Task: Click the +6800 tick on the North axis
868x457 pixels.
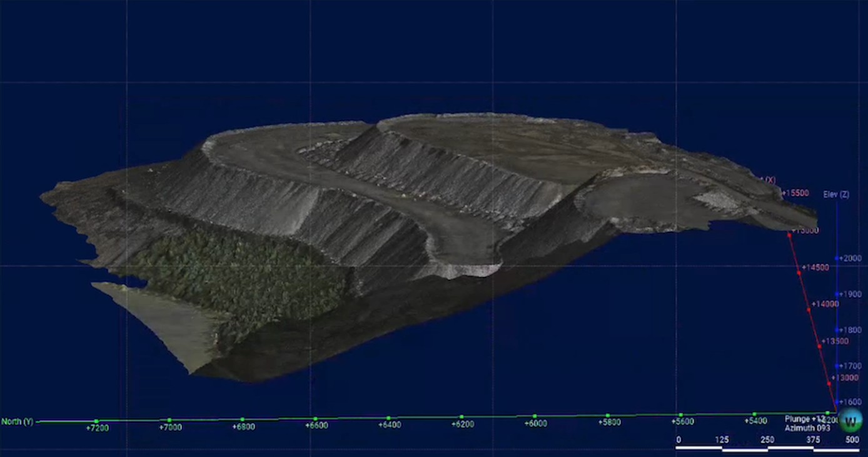Action: 243,427
